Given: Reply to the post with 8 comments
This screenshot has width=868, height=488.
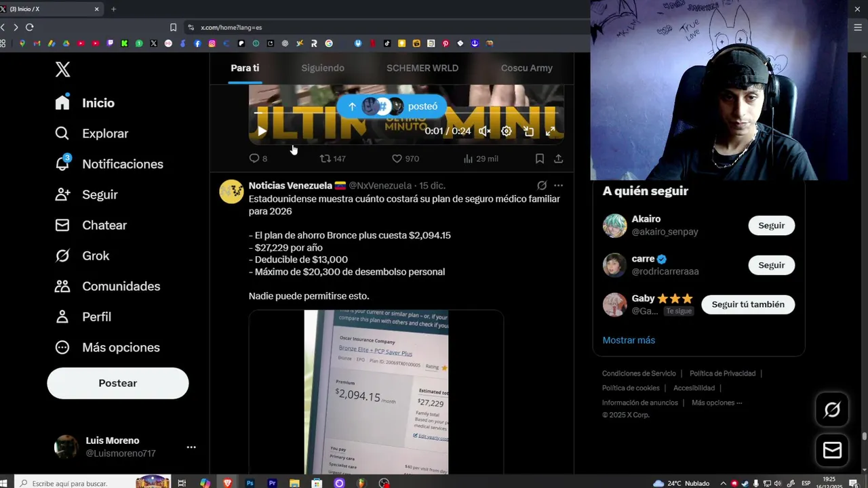Looking at the screenshot, I should (x=258, y=159).
